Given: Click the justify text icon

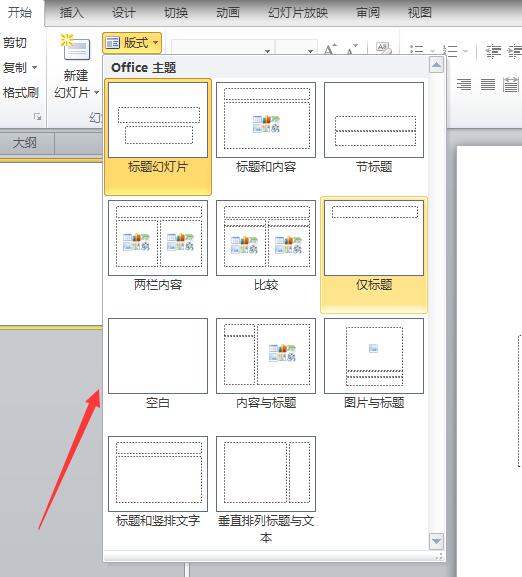Looking at the screenshot, I should (x=488, y=85).
